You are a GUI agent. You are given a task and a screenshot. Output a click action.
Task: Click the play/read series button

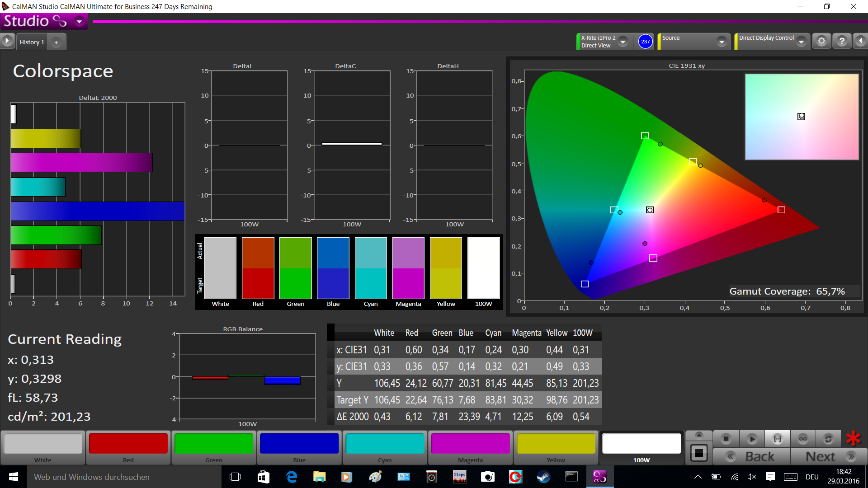752,439
